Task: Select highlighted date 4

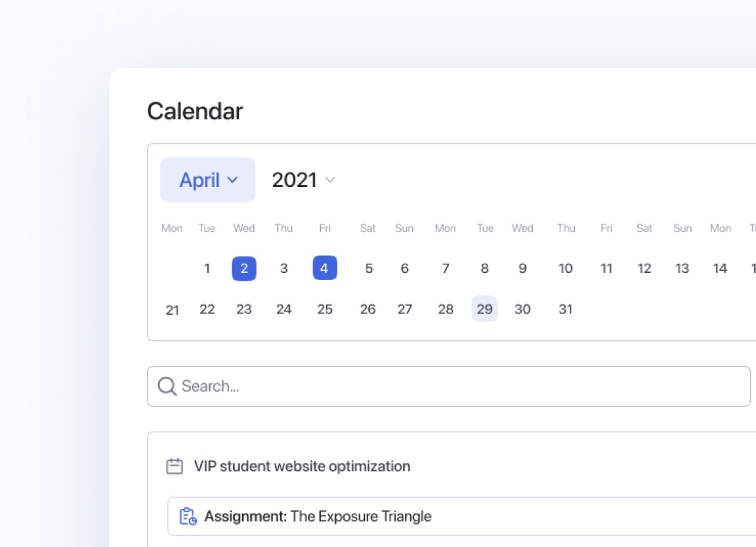Action: [x=325, y=268]
